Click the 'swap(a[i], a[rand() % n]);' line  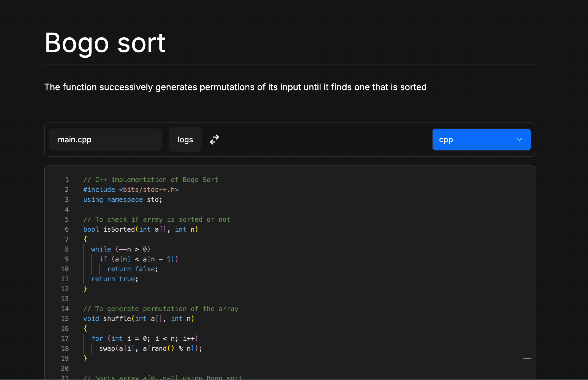click(x=151, y=349)
